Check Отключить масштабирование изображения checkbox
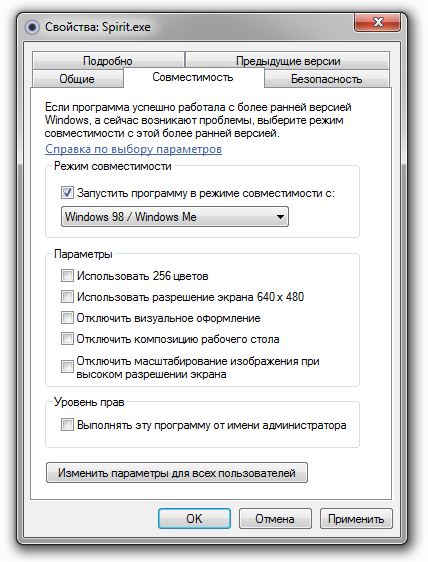Viewport: 428px width, 562px height. pyautogui.click(x=67, y=366)
